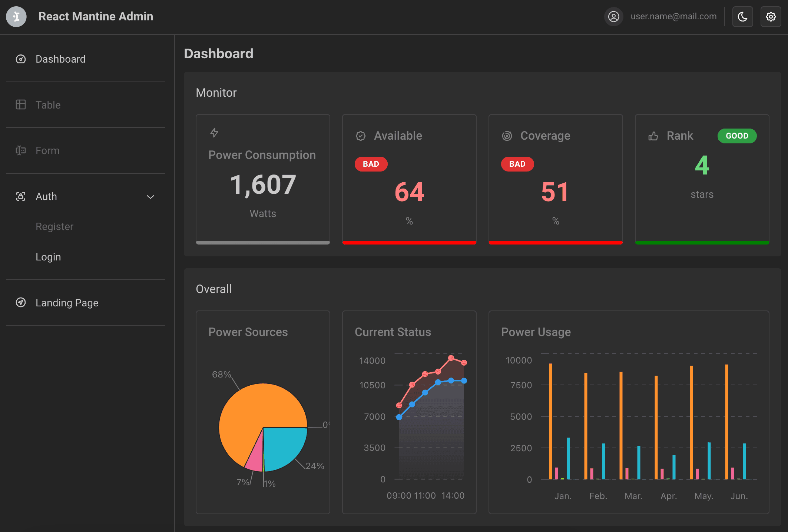Open the Dashboard menu item

coord(86,59)
